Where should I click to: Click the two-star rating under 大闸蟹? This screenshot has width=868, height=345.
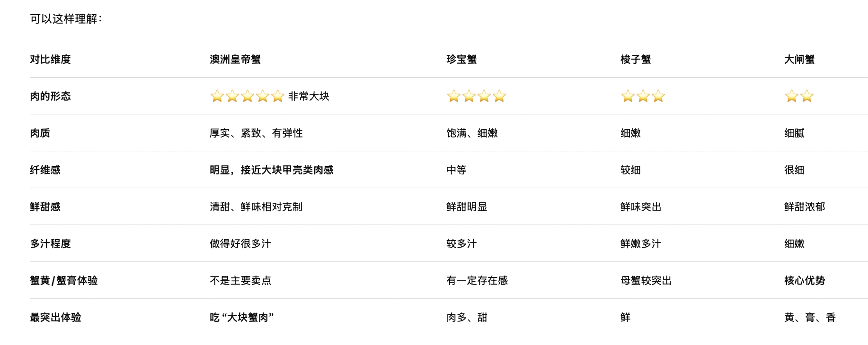point(799,96)
